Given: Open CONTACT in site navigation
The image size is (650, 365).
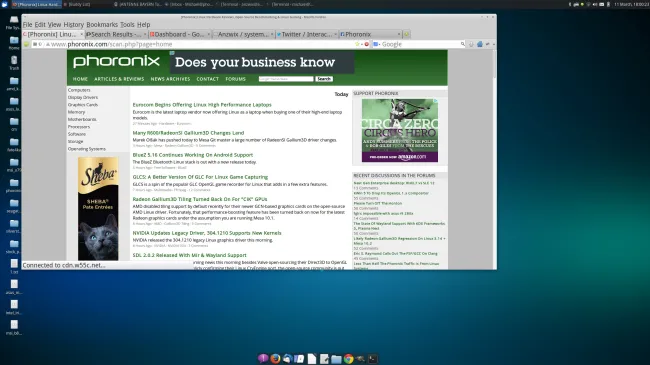Looking at the screenshot, I should click(208, 79).
